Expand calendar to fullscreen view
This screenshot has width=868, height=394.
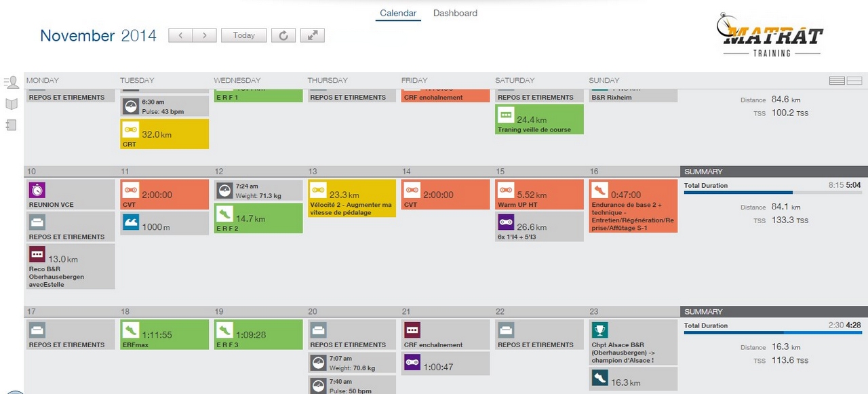(x=312, y=35)
